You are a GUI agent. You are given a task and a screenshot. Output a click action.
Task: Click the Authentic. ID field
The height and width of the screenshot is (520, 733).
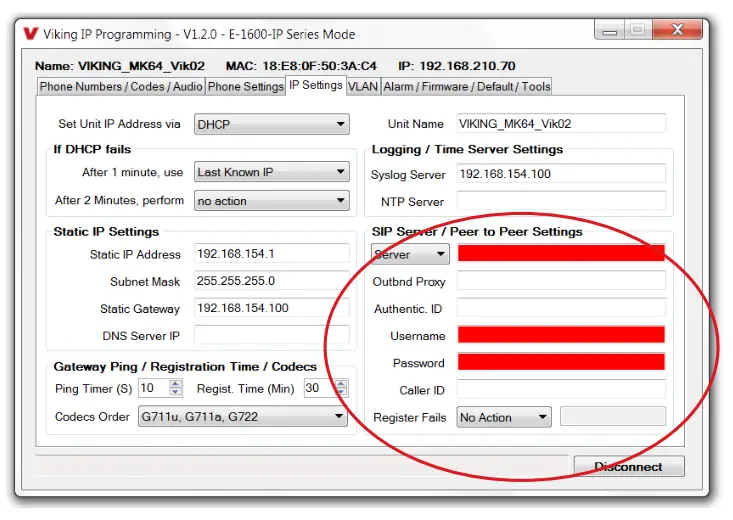tap(561, 308)
